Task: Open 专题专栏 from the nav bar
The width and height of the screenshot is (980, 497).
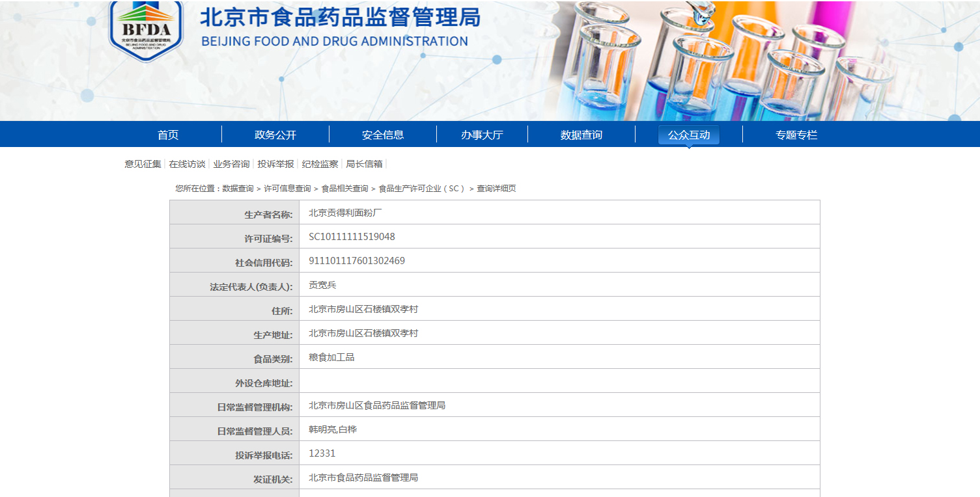Action: [x=796, y=135]
